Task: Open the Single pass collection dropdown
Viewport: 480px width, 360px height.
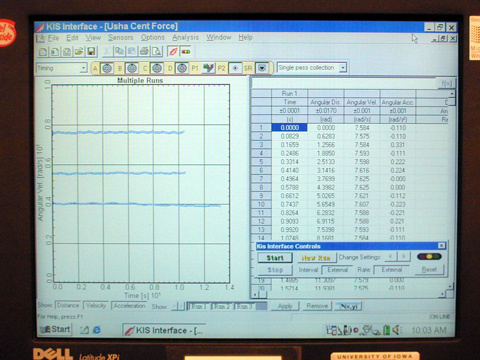Action: point(342,68)
